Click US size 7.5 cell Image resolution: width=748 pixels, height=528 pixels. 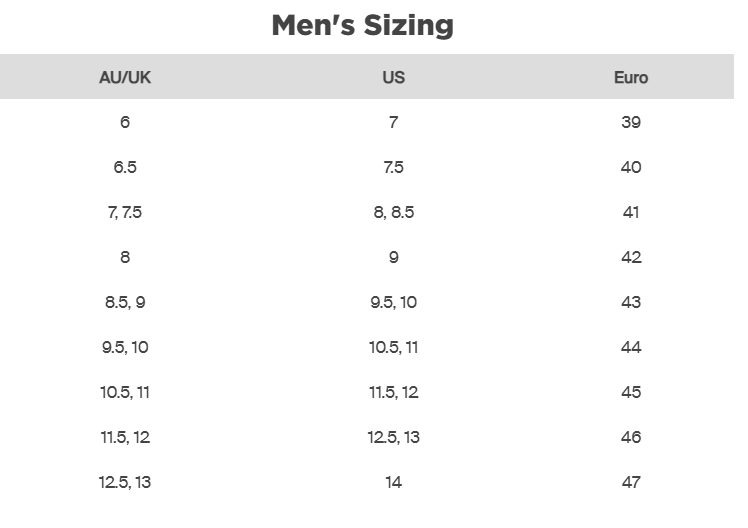coord(393,167)
